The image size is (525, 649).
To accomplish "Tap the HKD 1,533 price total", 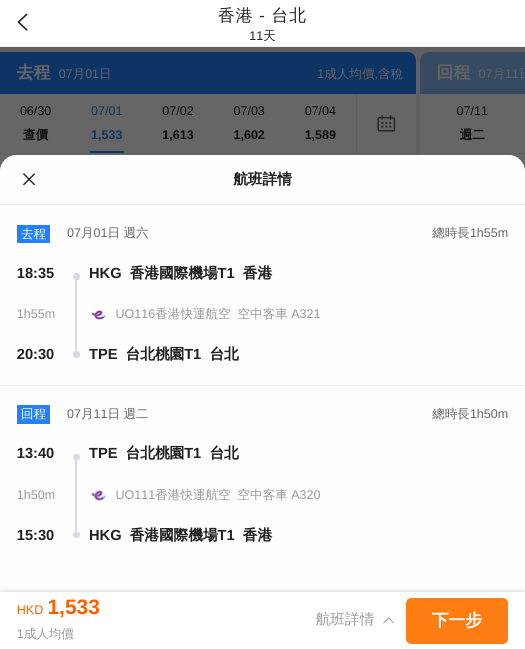I will [x=58, y=608].
